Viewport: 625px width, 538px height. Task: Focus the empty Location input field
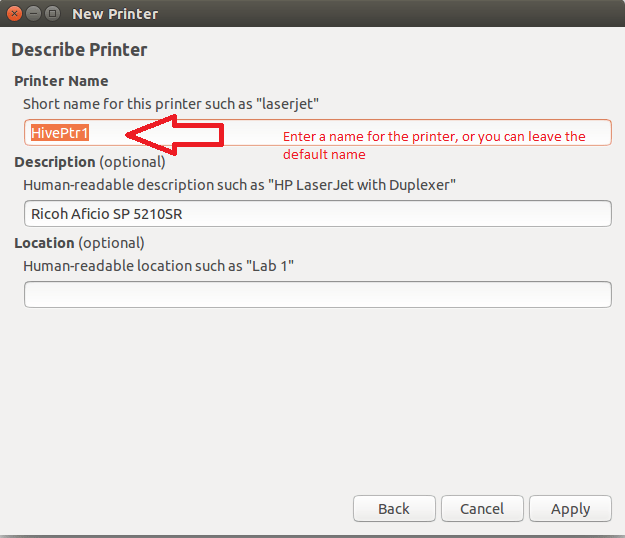tap(318, 295)
